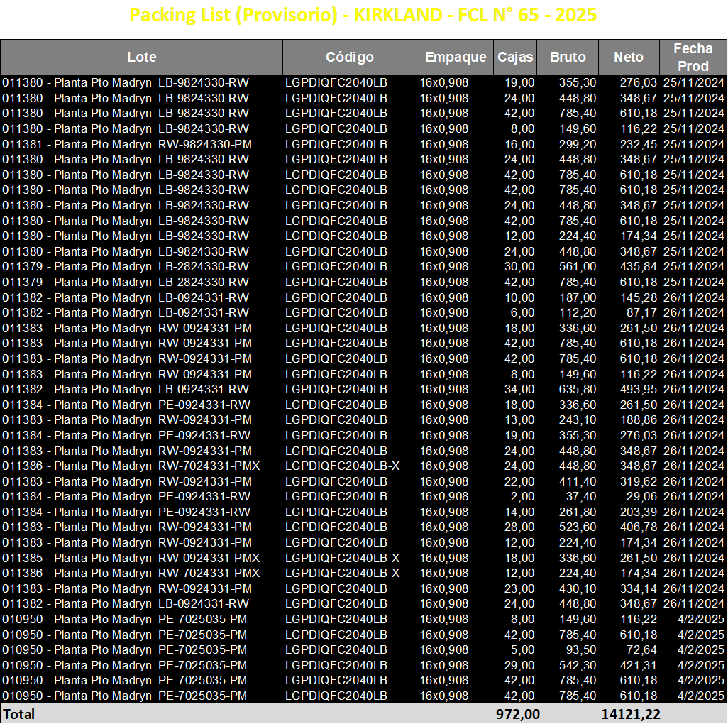The image size is (728, 724).
Task: Select the Neto column header
Action: (x=629, y=57)
